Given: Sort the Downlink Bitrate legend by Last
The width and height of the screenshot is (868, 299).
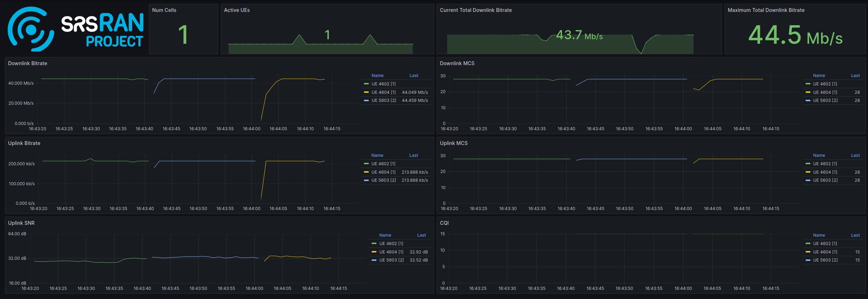Looking at the screenshot, I should point(414,76).
